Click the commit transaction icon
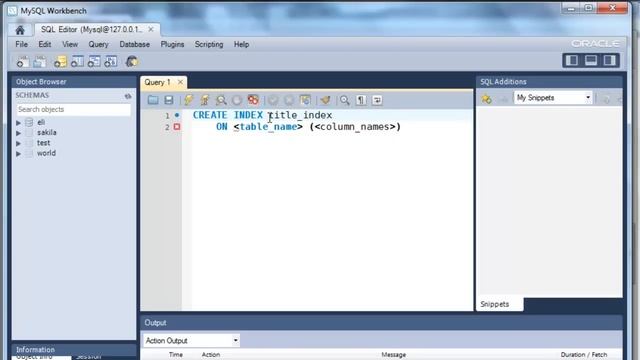This screenshot has height=360, width=640. pos(273,100)
